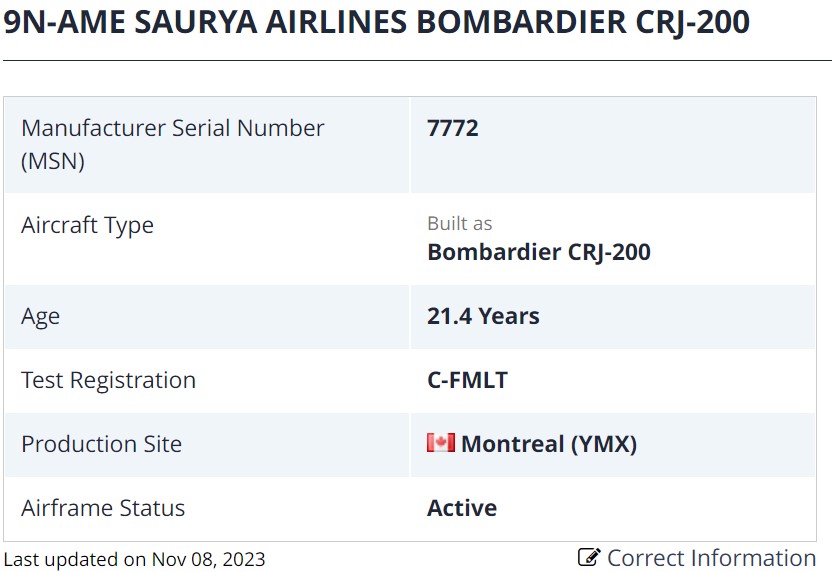Select the 21.4 Years age value
Image resolution: width=832 pixels, height=572 pixels.
click(x=483, y=316)
